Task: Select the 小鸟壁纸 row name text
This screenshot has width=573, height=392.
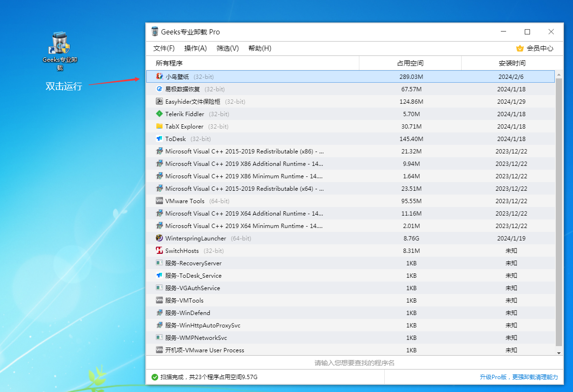Action: [177, 77]
